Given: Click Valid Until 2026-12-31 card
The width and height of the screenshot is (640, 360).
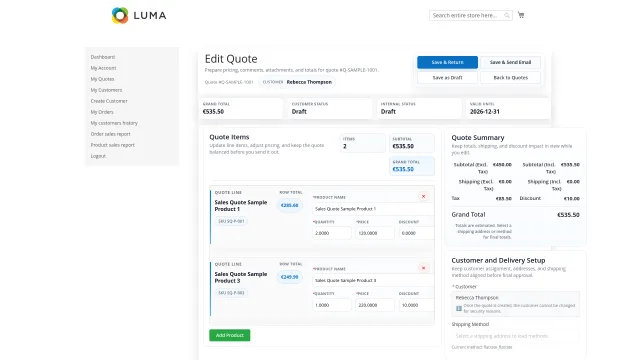Looking at the screenshot, I should point(508,108).
